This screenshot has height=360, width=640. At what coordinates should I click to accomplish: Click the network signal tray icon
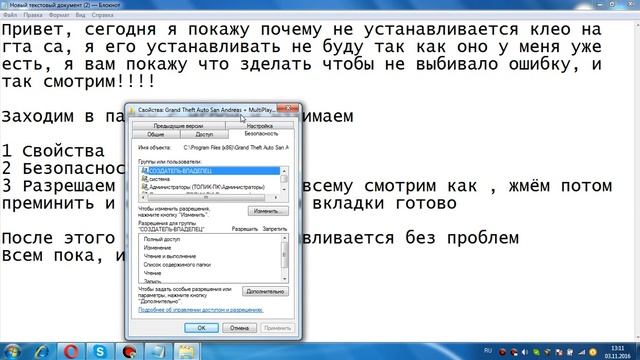(582, 352)
